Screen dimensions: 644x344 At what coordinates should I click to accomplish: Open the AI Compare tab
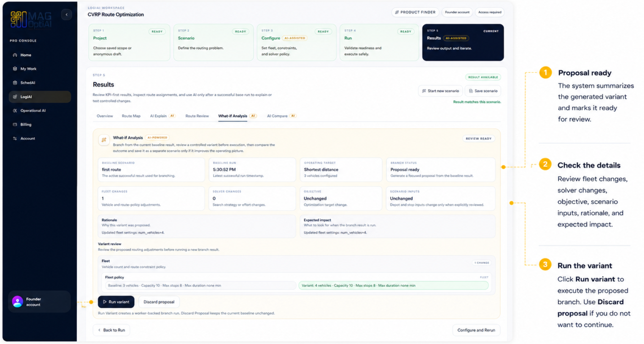click(282, 116)
